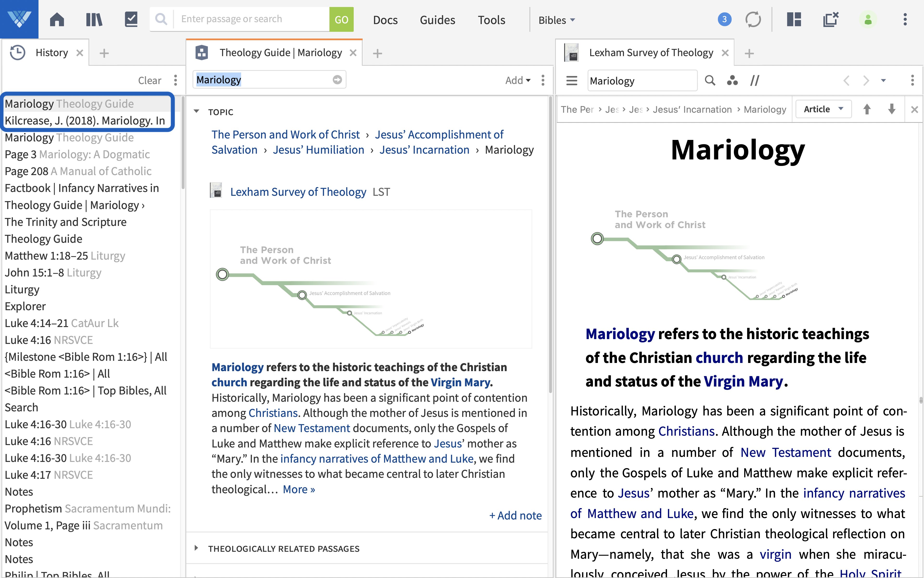Open Lexham Survey table of contents menu
Screen dimensions: 924x578
pyautogui.click(x=571, y=81)
